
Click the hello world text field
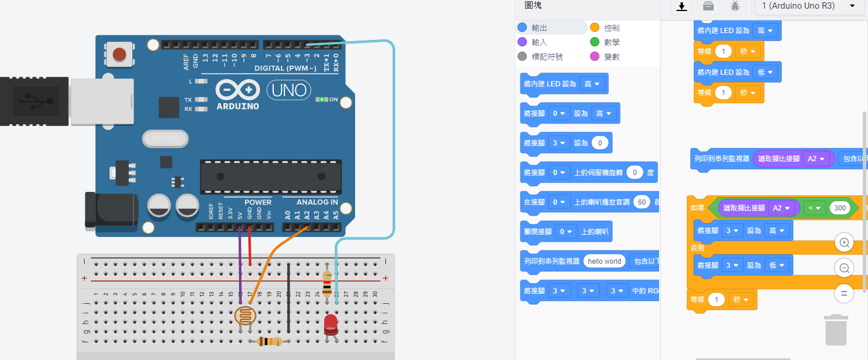pyautogui.click(x=604, y=261)
